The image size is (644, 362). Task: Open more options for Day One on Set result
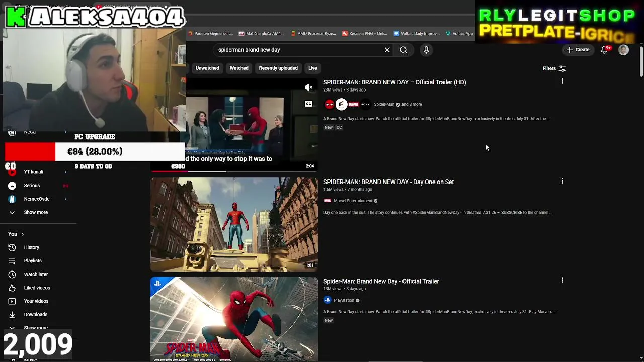pos(562,180)
